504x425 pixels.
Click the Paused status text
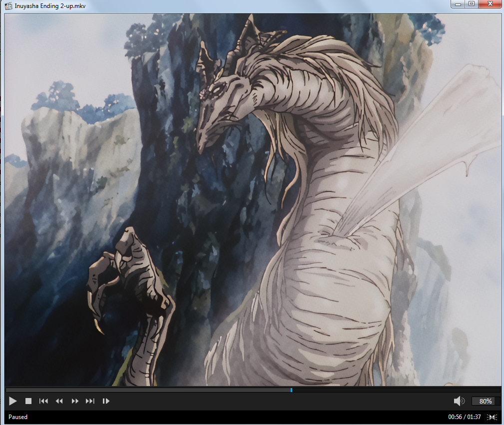18,417
